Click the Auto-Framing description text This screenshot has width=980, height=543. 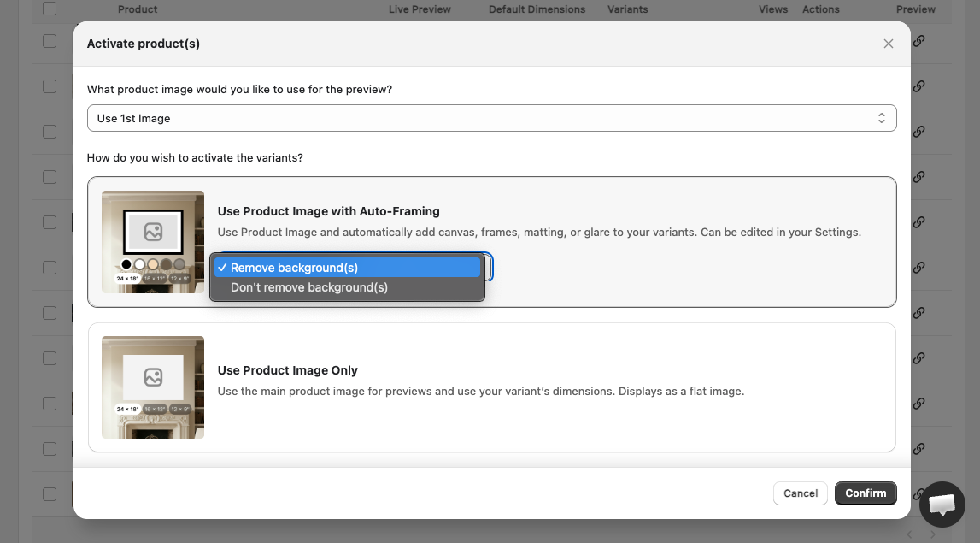click(539, 232)
